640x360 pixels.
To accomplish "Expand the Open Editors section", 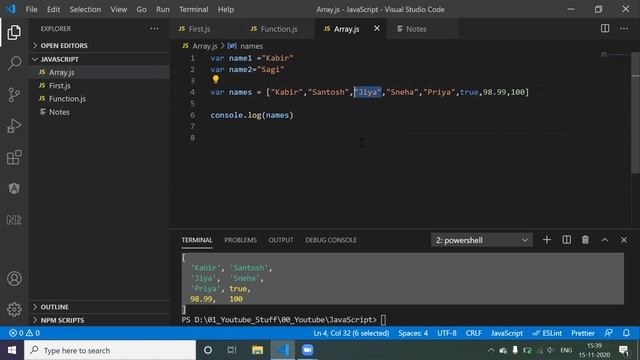I will click(x=100, y=46).
